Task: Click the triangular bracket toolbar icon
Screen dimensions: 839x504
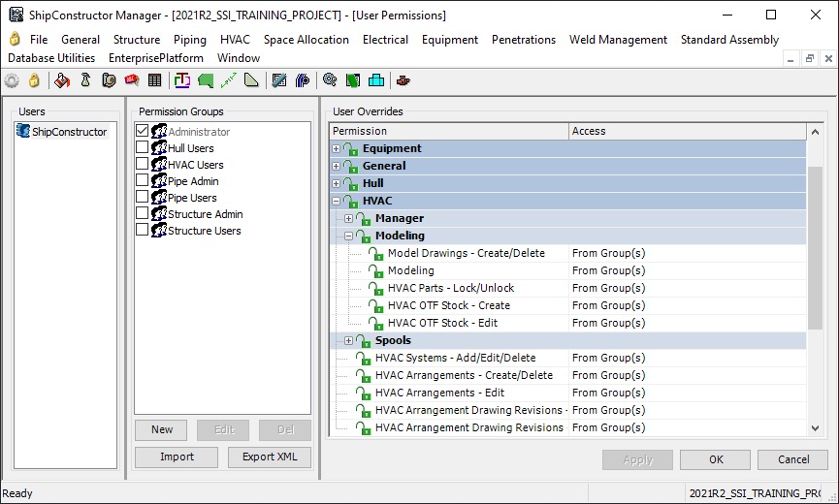Action: pyautogui.click(x=251, y=80)
